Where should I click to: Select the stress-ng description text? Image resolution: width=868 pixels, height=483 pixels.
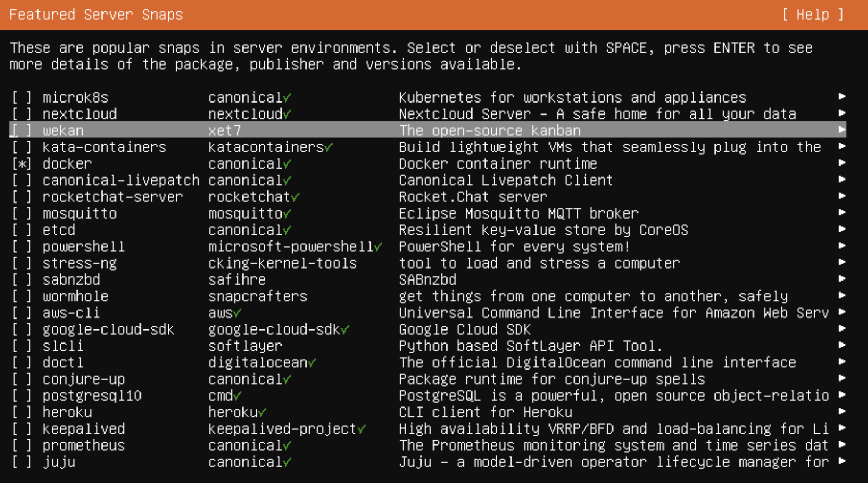[x=539, y=263]
